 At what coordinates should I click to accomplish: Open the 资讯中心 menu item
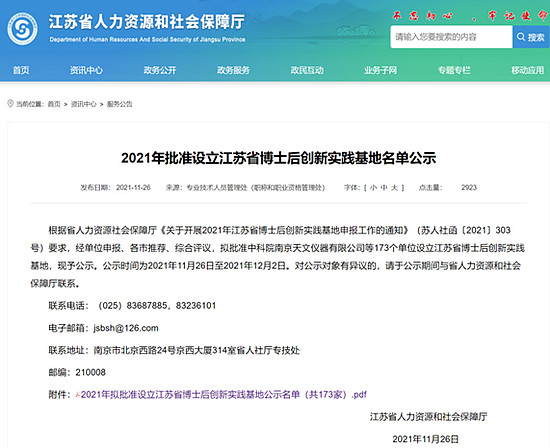pyautogui.click(x=86, y=70)
